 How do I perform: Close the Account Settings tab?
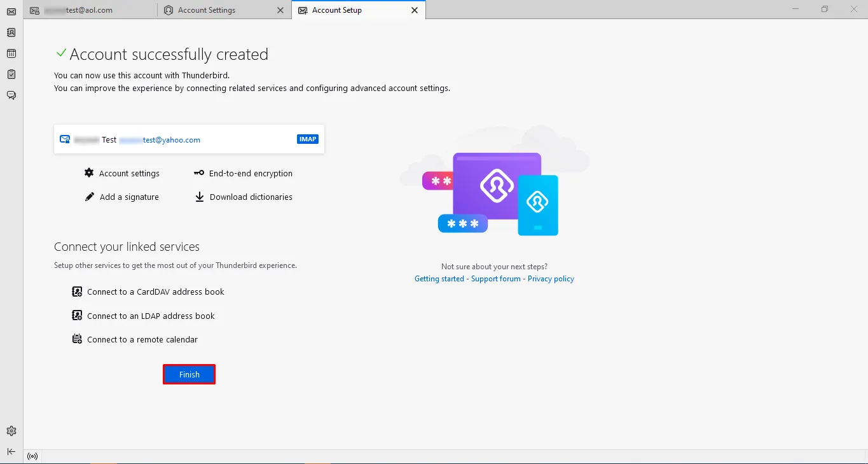tap(280, 10)
